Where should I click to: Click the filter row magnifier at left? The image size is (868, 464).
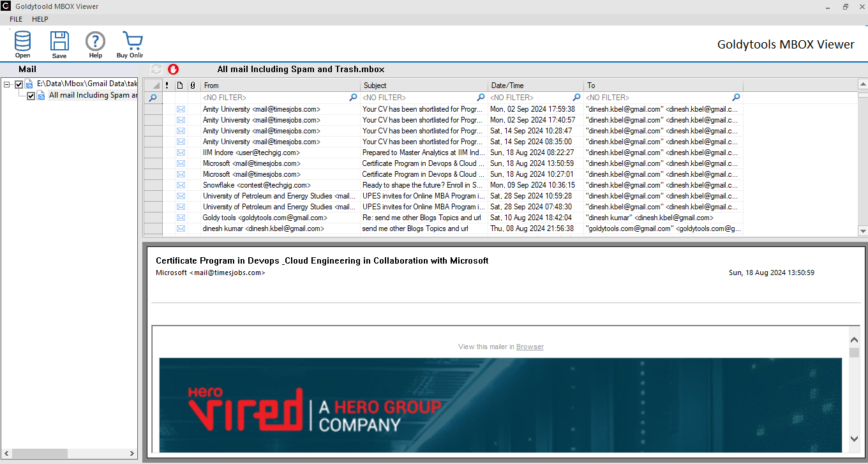coord(153,98)
